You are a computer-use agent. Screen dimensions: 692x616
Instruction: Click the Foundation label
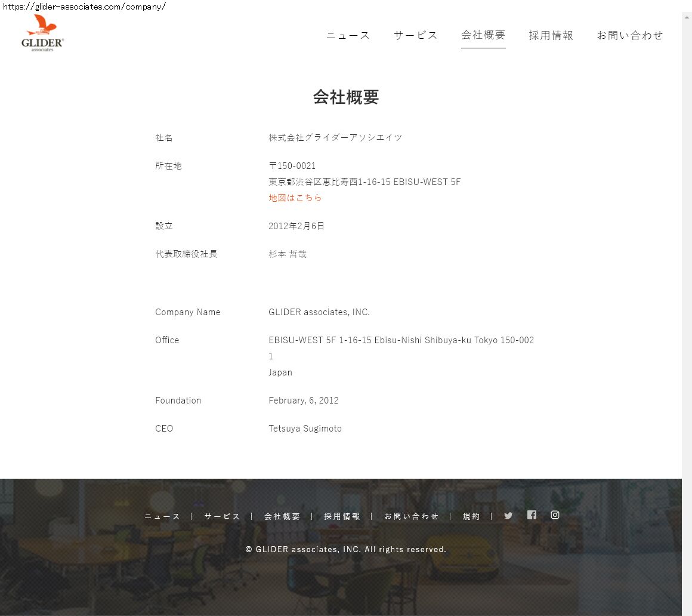178,401
